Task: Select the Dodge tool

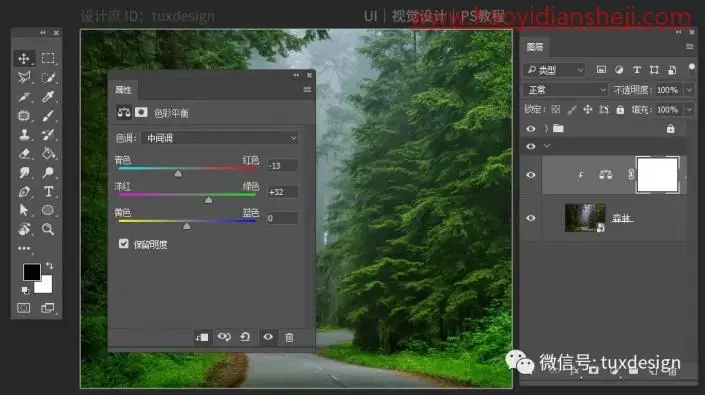Action: click(x=48, y=173)
